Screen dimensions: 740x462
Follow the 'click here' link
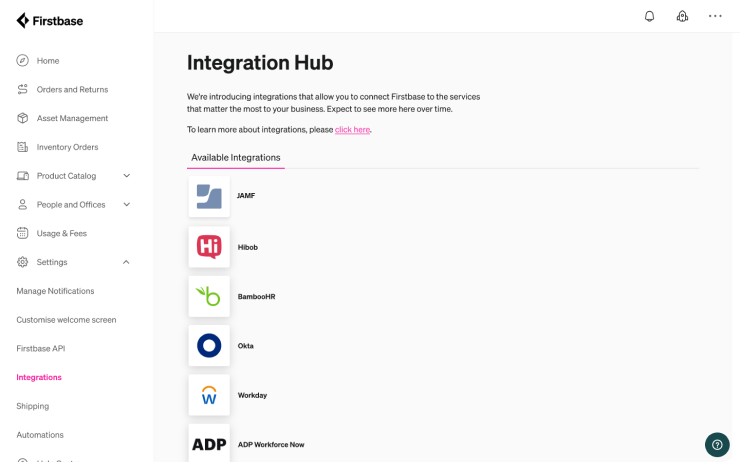pos(353,129)
